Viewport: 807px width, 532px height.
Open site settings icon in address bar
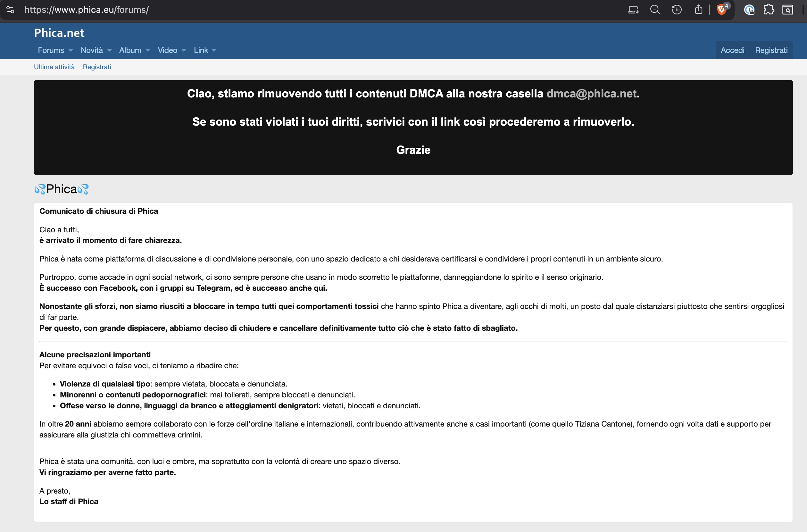10,10
